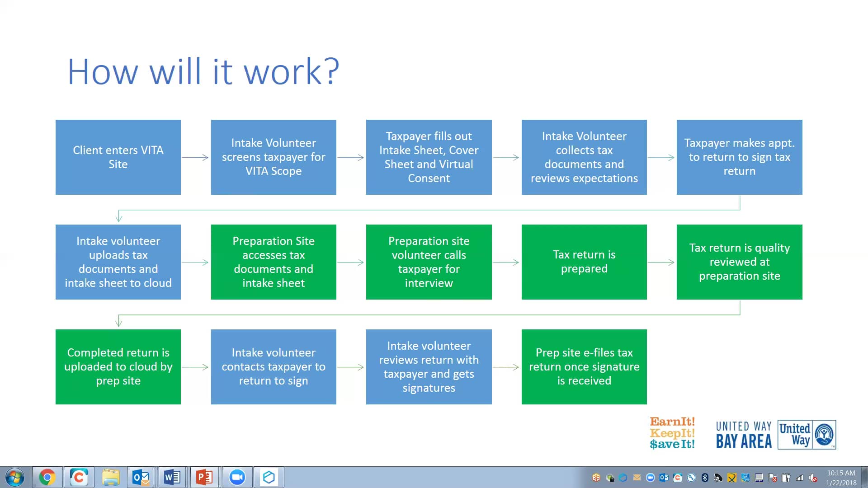868x488 pixels.
Task: Open Windows Explorer from the taskbar
Action: [x=111, y=477]
